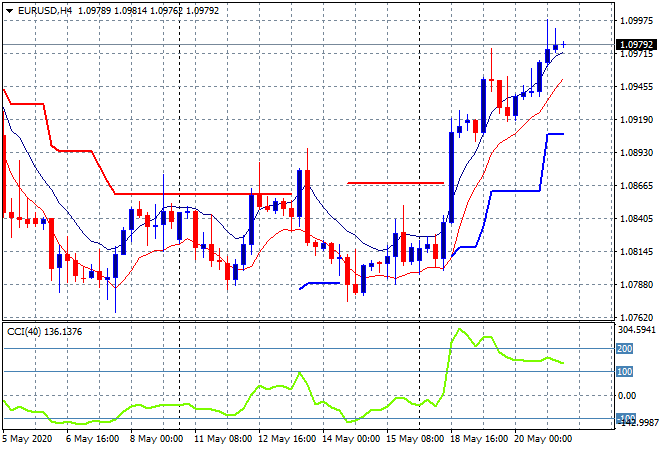
Task: Click the 100 level label in CCI
Action: coord(625,372)
